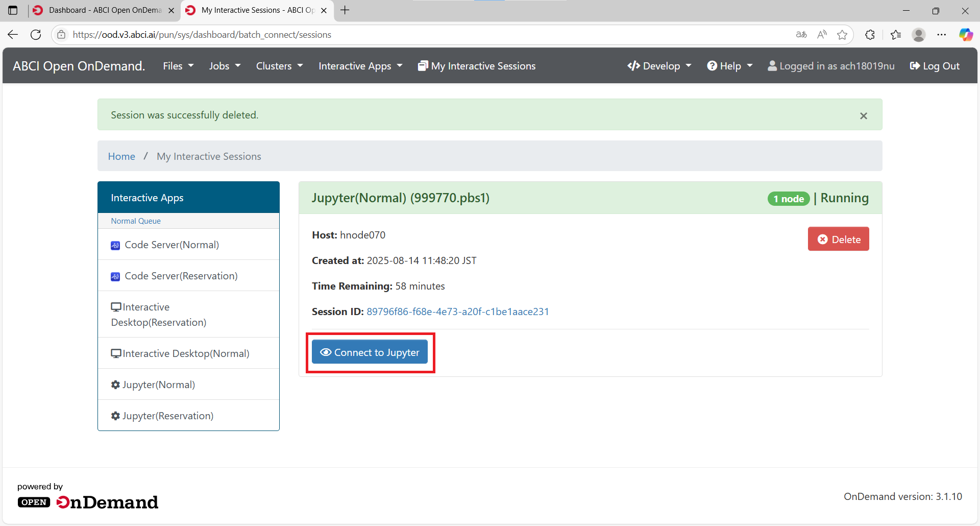Open browser extensions puzzle icon
The image size is (980, 526).
(x=870, y=35)
